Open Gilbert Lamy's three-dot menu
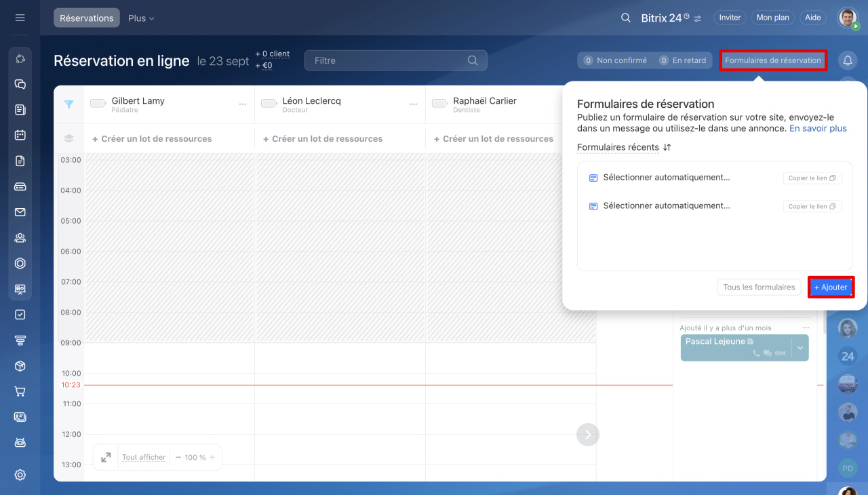 point(243,104)
